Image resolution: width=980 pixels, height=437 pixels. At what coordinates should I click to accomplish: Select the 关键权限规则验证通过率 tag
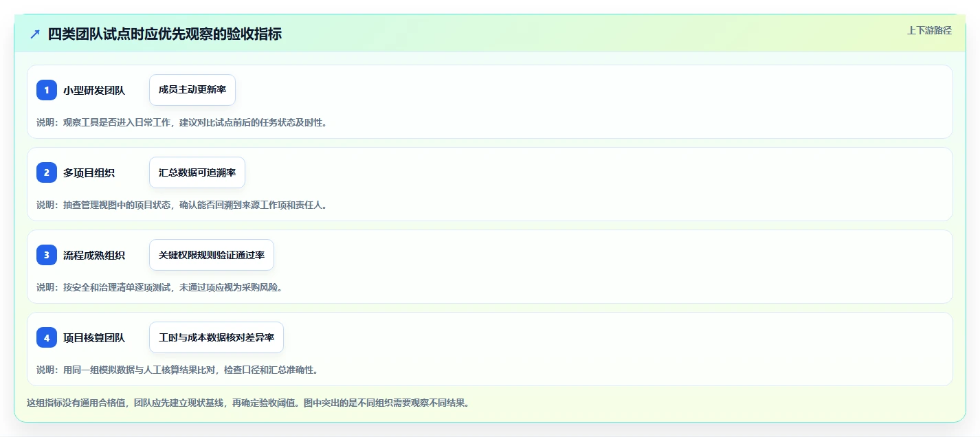point(212,255)
